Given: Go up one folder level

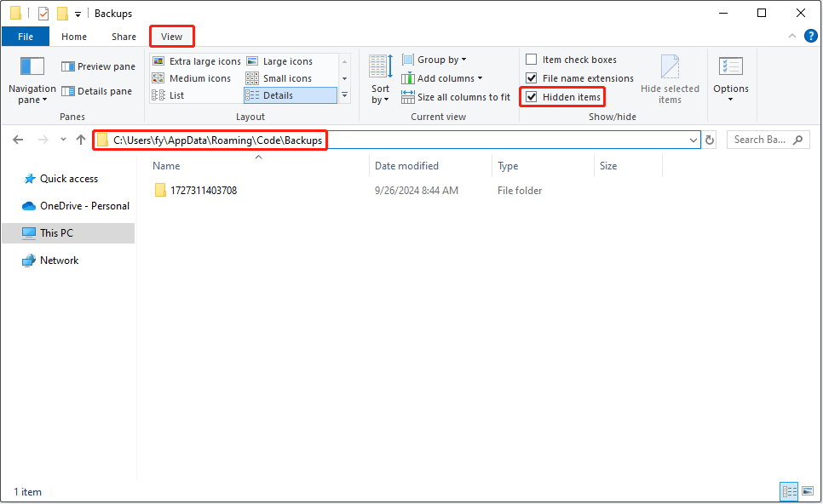Looking at the screenshot, I should (81, 140).
